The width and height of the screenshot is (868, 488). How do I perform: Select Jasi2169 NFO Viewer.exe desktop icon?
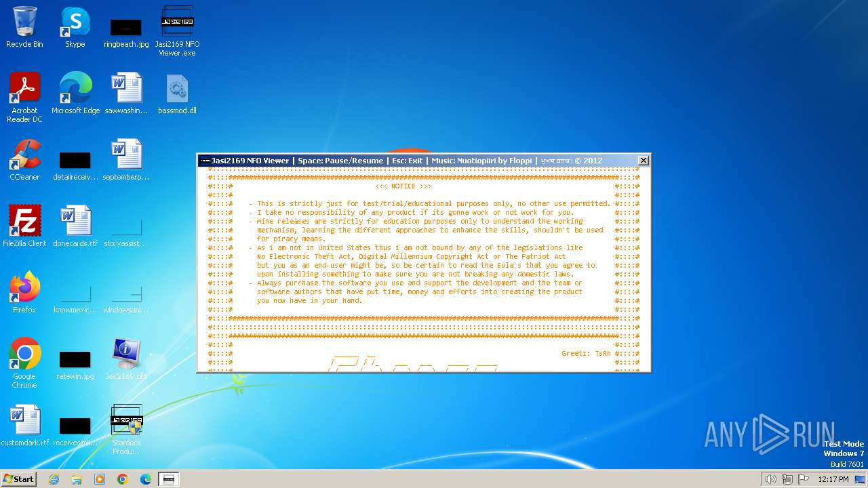[178, 31]
